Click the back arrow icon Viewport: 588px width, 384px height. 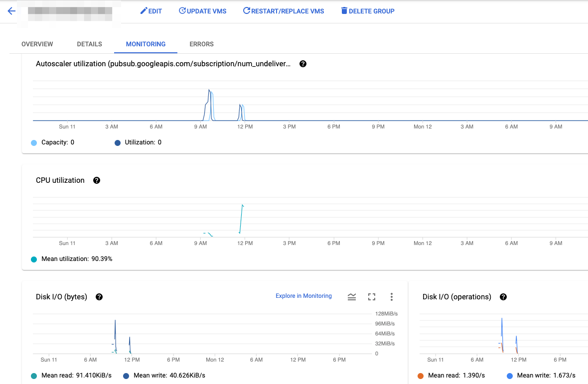11,11
